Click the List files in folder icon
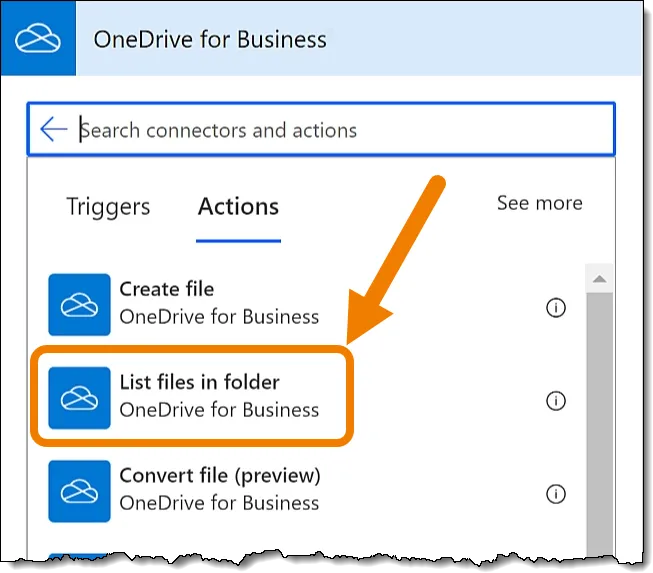The height and width of the screenshot is (573, 653). click(x=79, y=397)
